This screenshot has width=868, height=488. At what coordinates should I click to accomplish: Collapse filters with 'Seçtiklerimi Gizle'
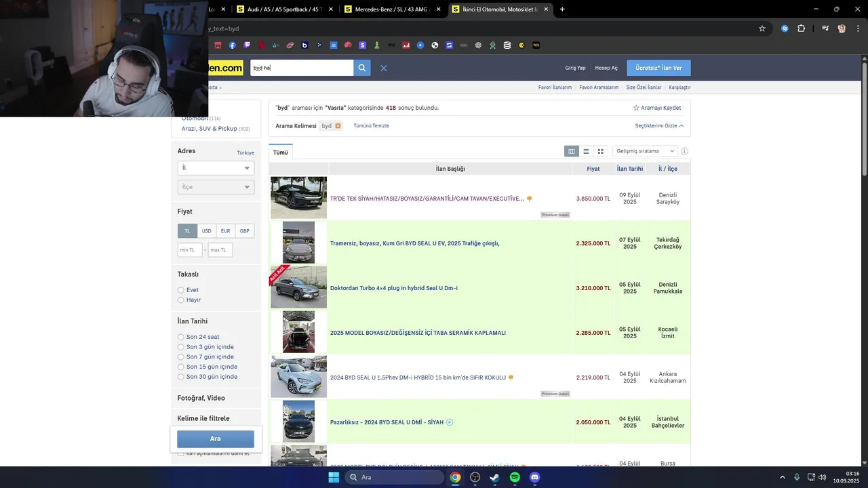pos(659,126)
